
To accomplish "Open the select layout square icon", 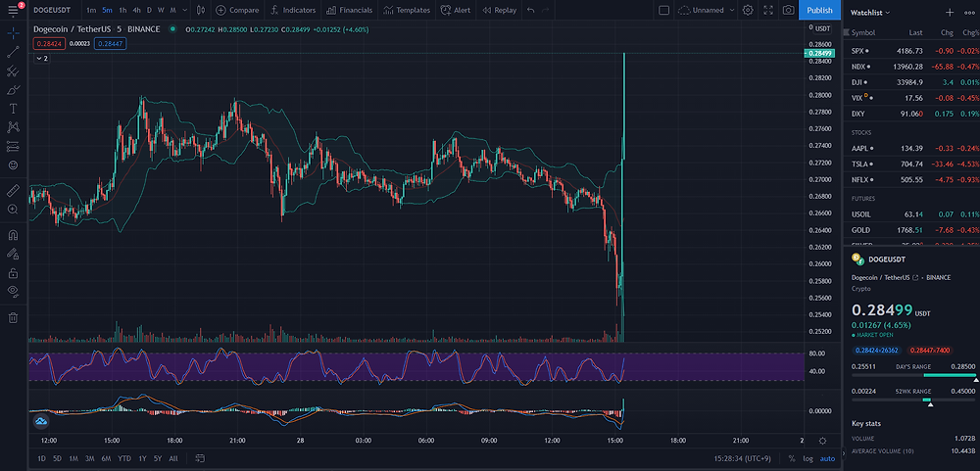I will 663,10.
